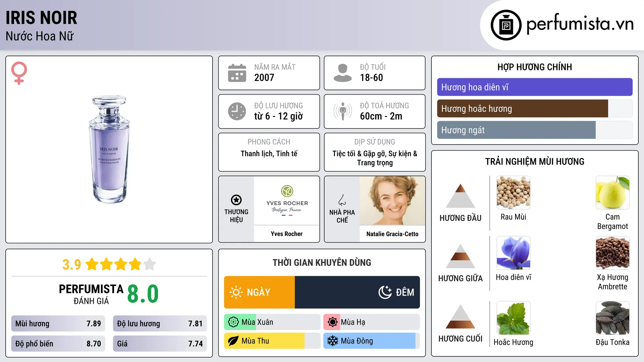Click the star badge icon above Thương hiệu

(236, 200)
